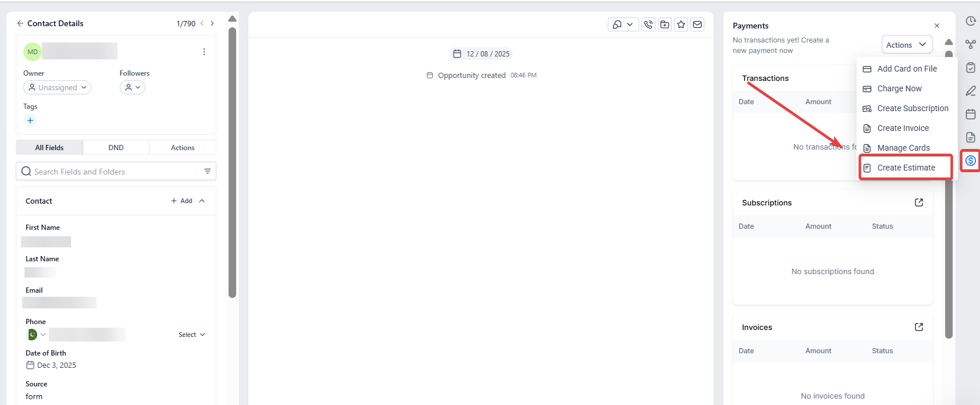Close the Payments panel
Viewport: 980px width, 405px height.
937,26
